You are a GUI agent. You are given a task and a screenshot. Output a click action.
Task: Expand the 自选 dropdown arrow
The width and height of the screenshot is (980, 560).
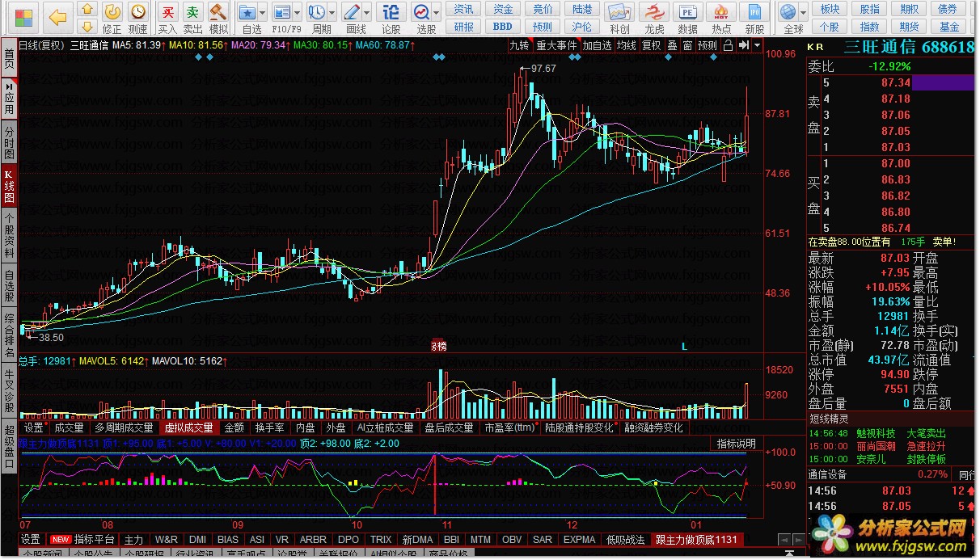pos(262,13)
